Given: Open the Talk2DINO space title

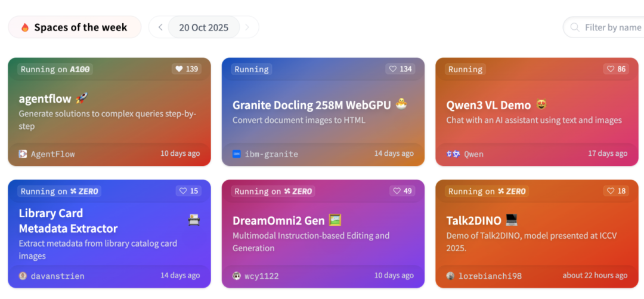Looking at the screenshot, I should click(473, 220).
